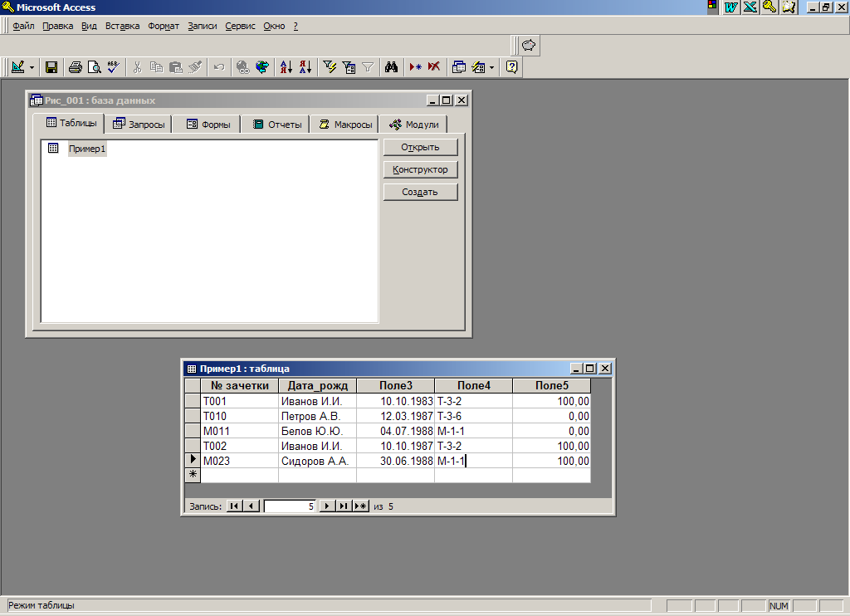Viewport: 850px width, 616px height.
Task: Launch Word from the Office shortcut bar
Action: 731,7
